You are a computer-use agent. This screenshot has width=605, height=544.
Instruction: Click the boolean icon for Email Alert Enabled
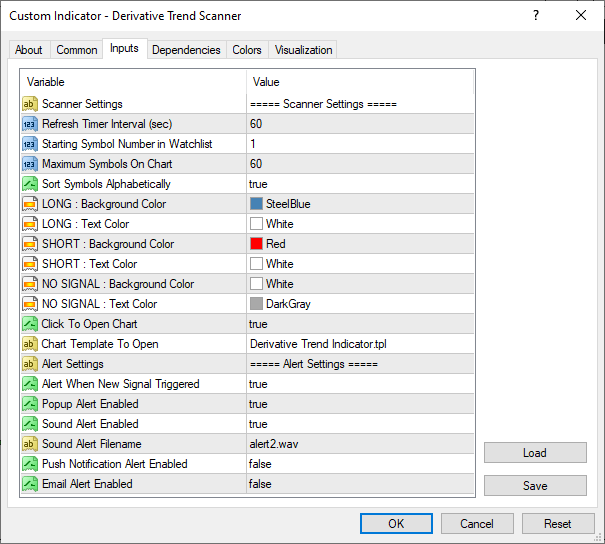click(30, 484)
